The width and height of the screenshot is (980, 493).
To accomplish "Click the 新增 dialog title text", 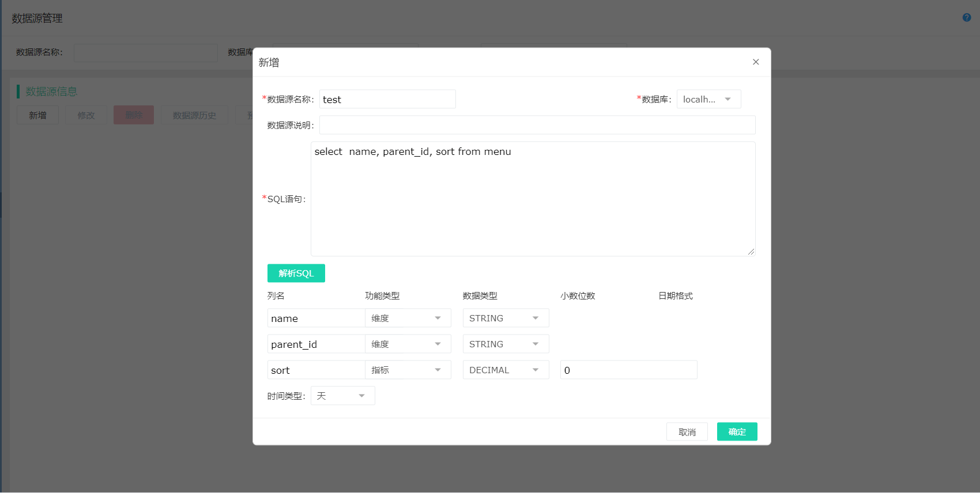I will coord(269,62).
